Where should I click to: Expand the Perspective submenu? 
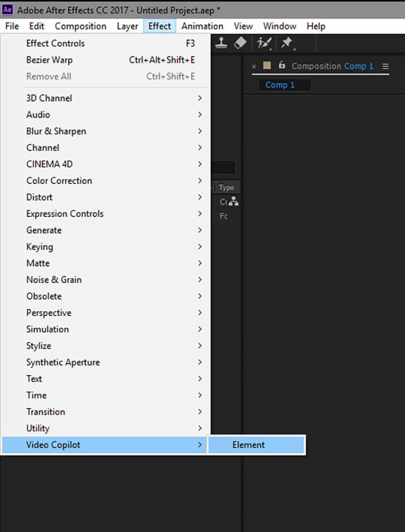(x=106, y=313)
